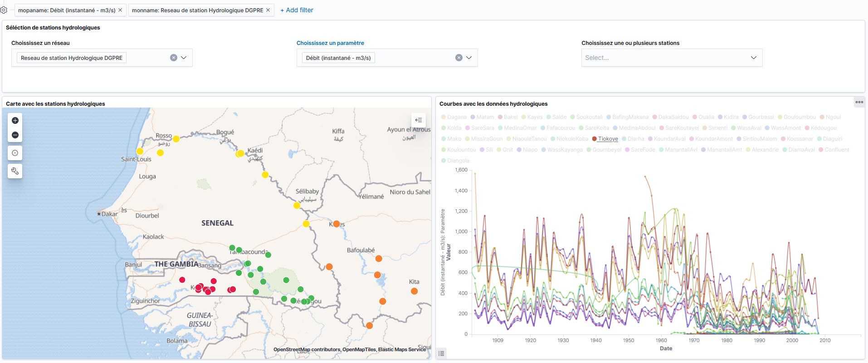868x363 pixels.
Task: Open the stations Select... combo box
Action: coord(672,58)
